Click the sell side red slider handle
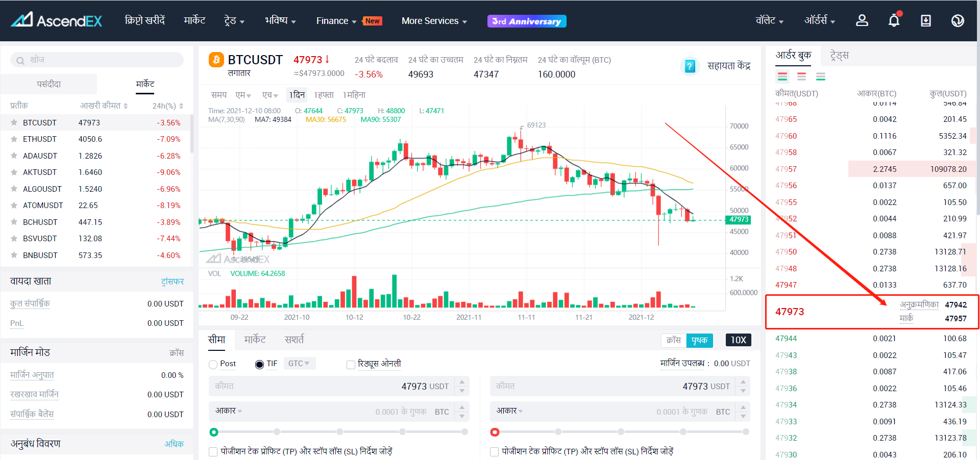Screen dimensions: 980x460 (495, 432)
